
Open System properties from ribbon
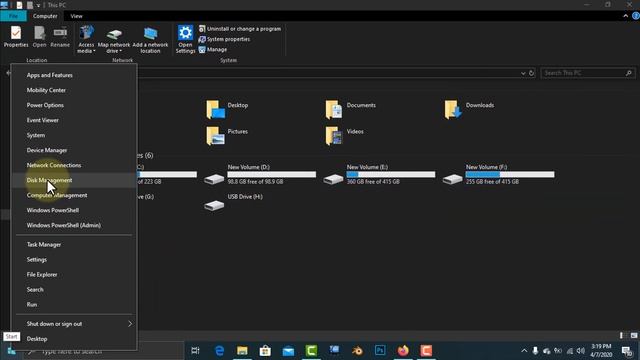(x=224, y=39)
